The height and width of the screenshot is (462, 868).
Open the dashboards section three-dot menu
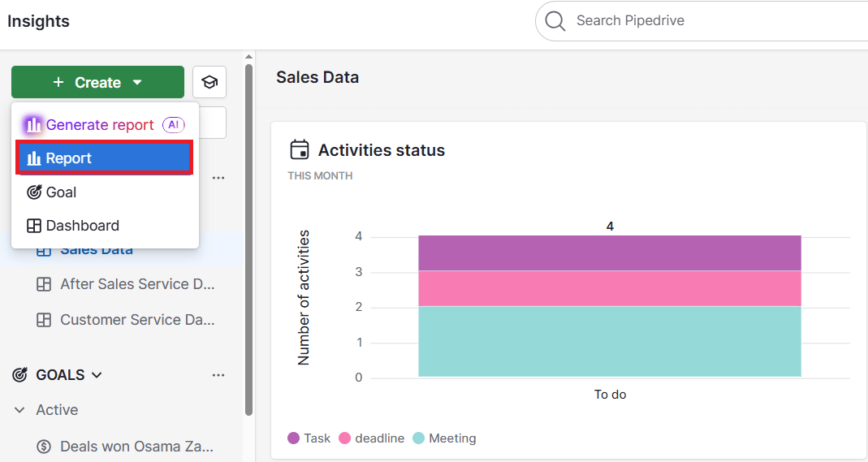(x=218, y=178)
